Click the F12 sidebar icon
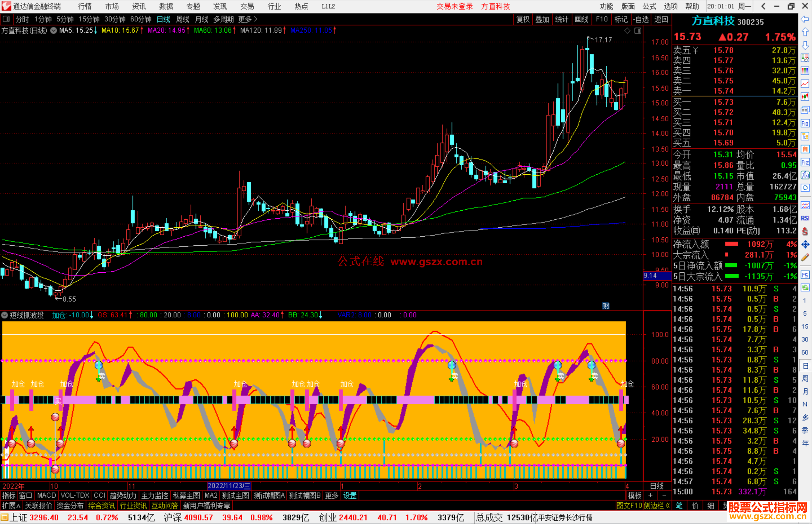The width and height of the screenshot is (812, 524). click(x=805, y=162)
